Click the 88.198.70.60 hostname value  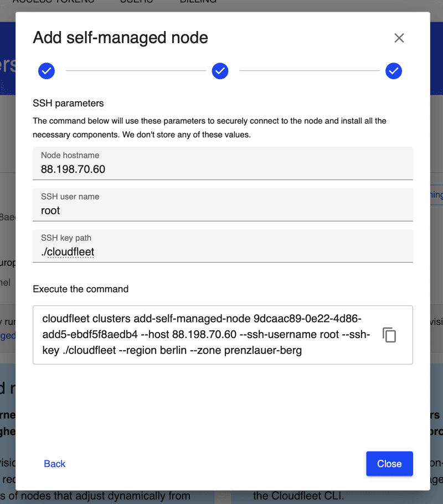pos(73,169)
